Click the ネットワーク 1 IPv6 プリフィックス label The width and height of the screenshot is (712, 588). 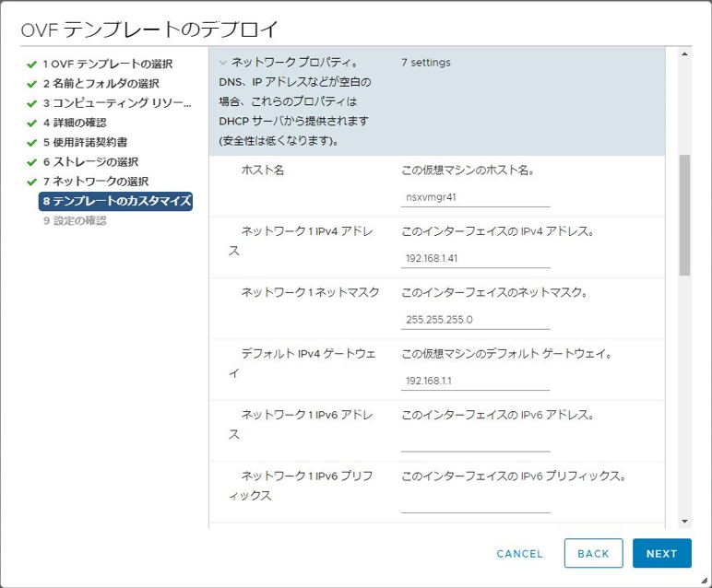click(301, 486)
